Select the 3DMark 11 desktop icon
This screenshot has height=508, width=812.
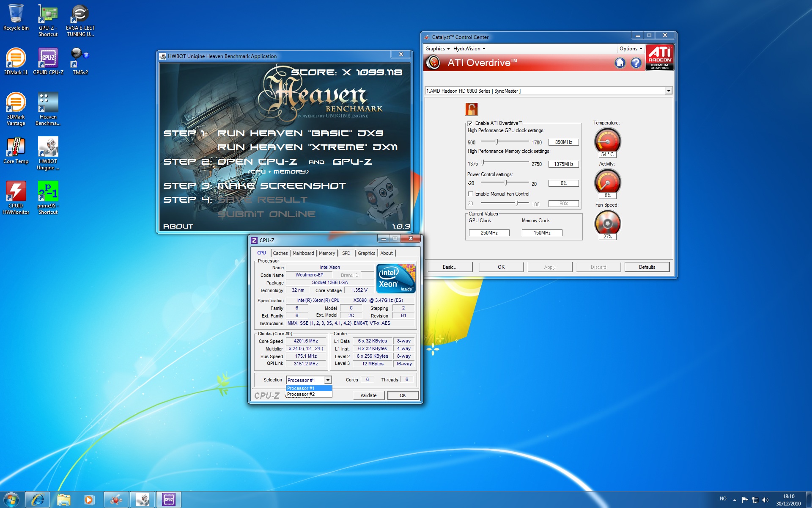click(x=16, y=61)
